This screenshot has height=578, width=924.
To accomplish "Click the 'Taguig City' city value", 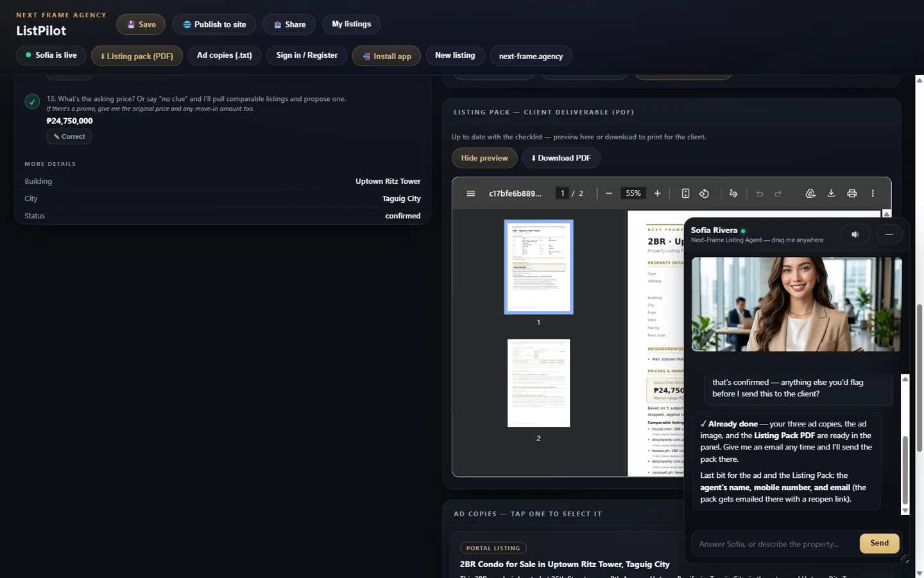I will [401, 198].
